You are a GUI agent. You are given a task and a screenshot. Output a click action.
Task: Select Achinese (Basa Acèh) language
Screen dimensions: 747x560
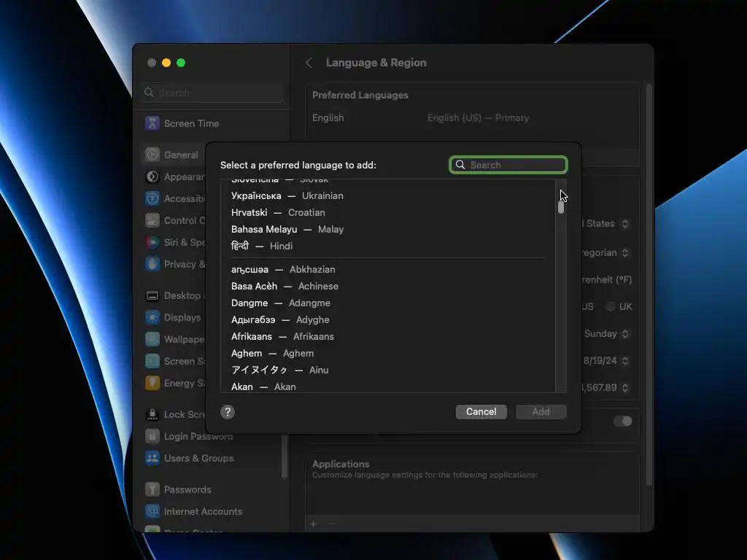tap(388, 286)
